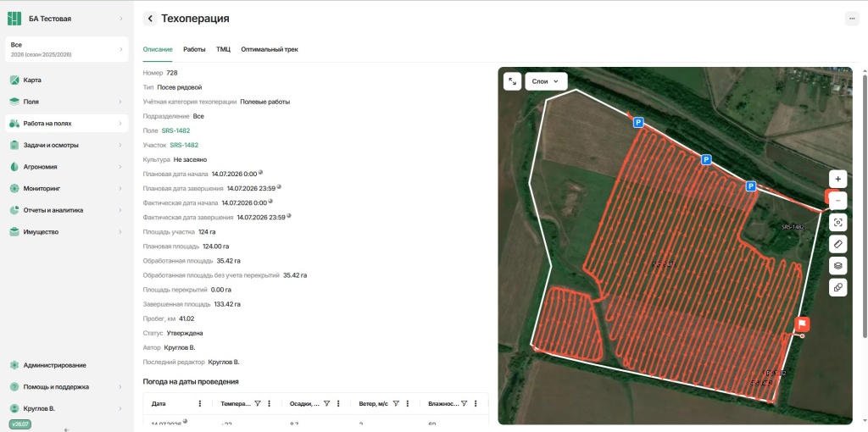Click the Имущество sidebar icon
The width and height of the screenshot is (868, 432).
[x=14, y=232]
